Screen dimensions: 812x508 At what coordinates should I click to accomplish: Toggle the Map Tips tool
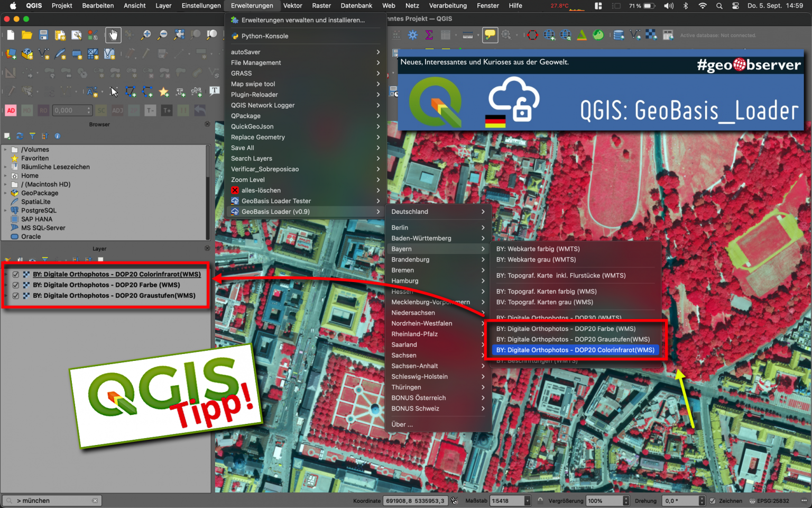click(x=490, y=35)
